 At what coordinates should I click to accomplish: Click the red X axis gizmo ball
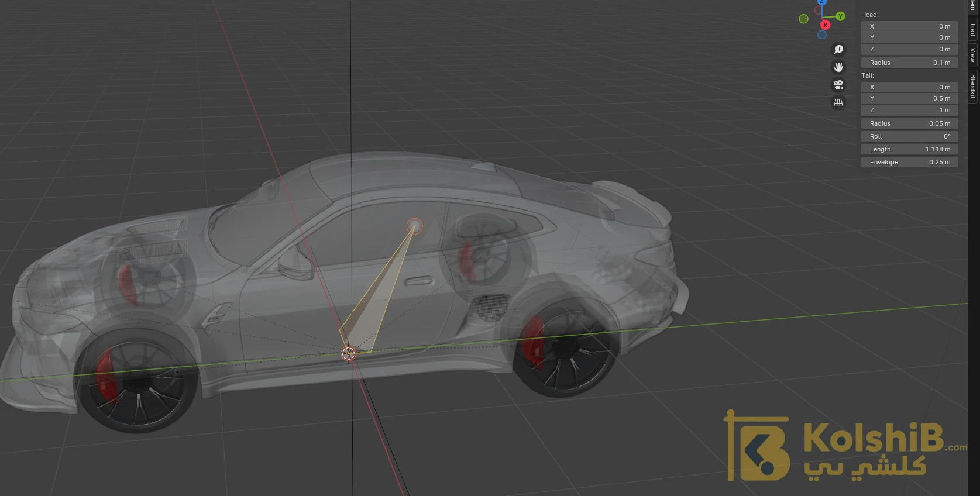tap(826, 25)
